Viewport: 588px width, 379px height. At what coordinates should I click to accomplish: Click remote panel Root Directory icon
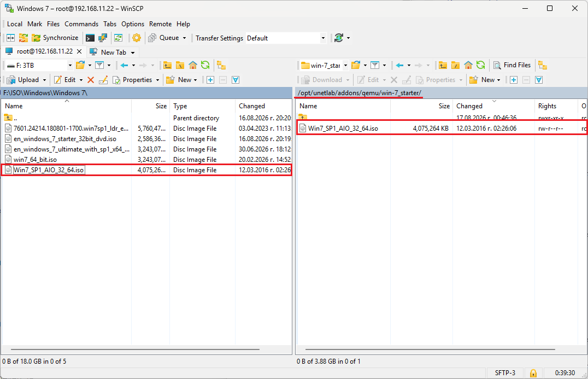455,65
